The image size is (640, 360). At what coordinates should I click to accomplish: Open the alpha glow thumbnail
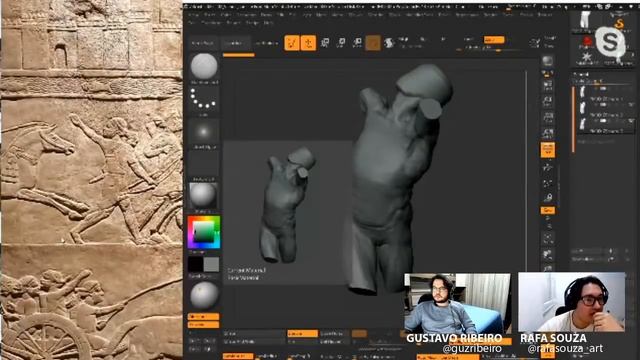204,132
